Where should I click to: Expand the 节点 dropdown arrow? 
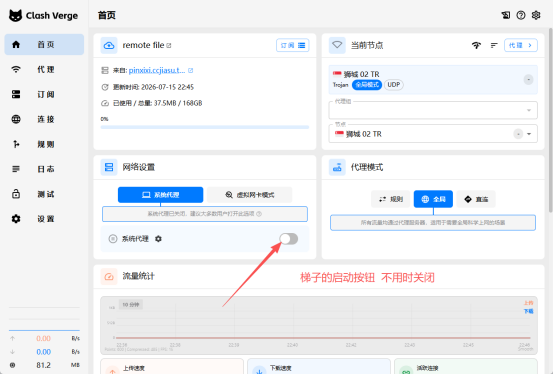click(529, 134)
